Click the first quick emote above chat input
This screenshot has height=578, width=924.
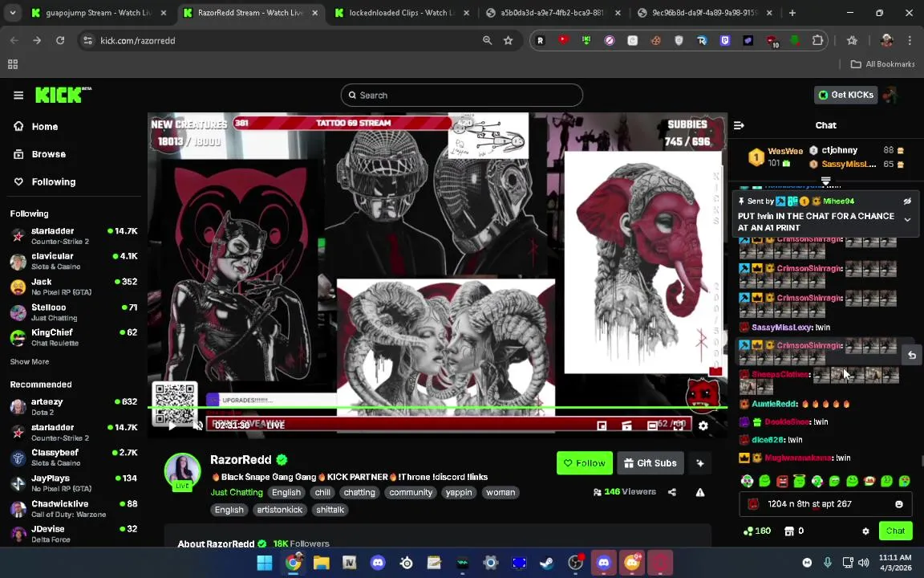(748, 481)
